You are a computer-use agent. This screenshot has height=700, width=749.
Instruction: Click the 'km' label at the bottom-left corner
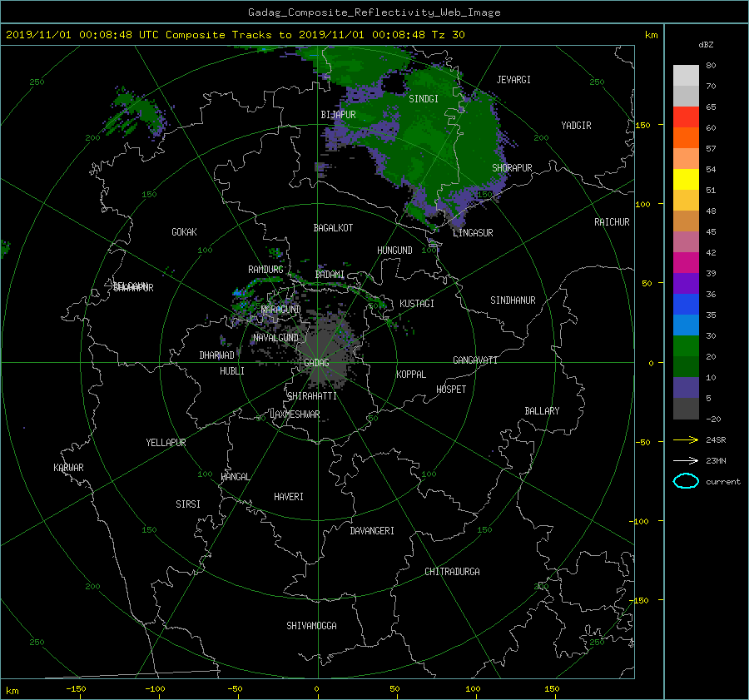click(x=12, y=691)
